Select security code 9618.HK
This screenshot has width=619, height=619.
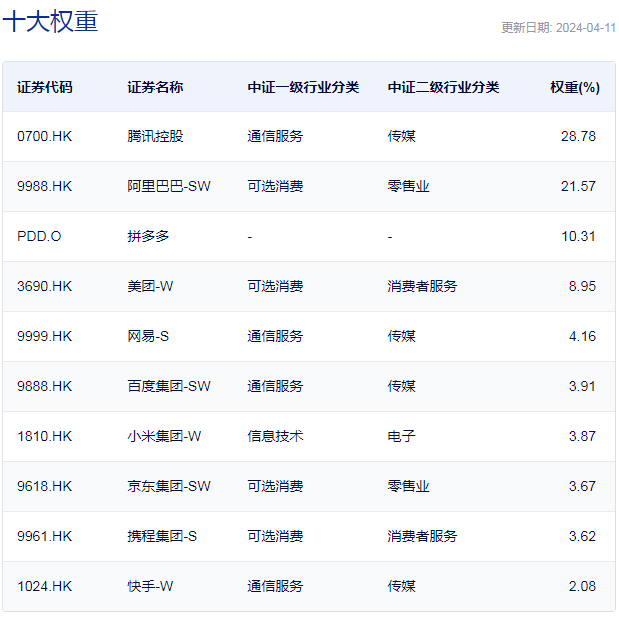[45, 486]
